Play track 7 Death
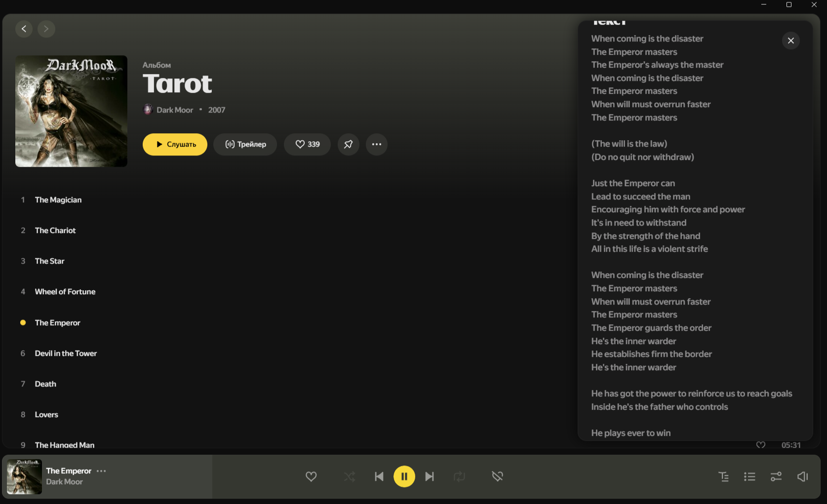Screen dimensions: 827x504 pos(45,384)
